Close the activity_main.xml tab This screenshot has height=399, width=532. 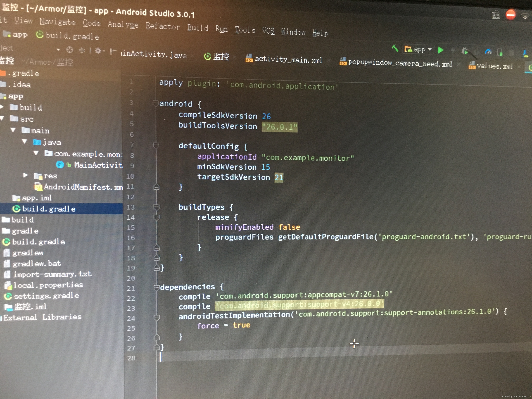(x=329, y=61)
